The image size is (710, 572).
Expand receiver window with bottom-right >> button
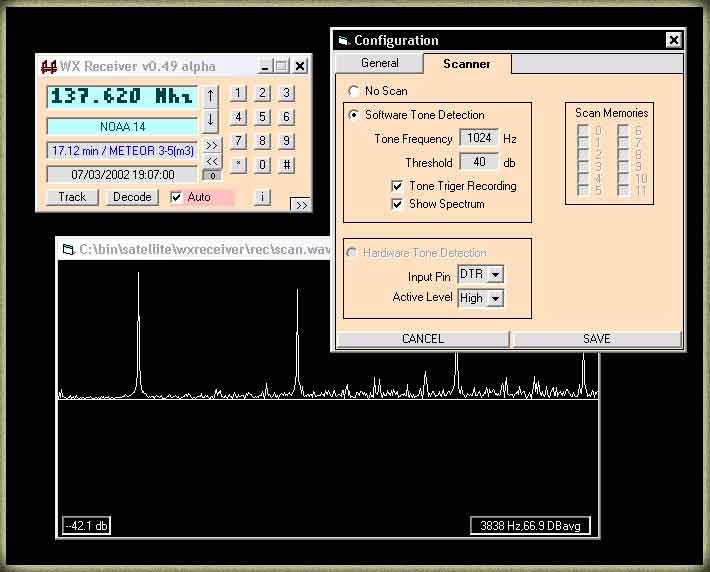300,204
